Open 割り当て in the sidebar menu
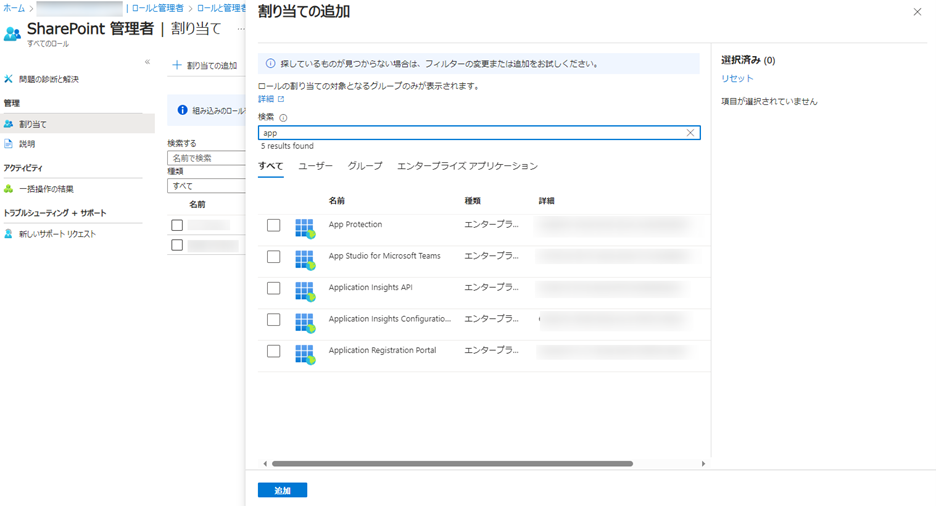Image resolution: width=936 pixels, height=506 pixels. (x=78, y=124)
